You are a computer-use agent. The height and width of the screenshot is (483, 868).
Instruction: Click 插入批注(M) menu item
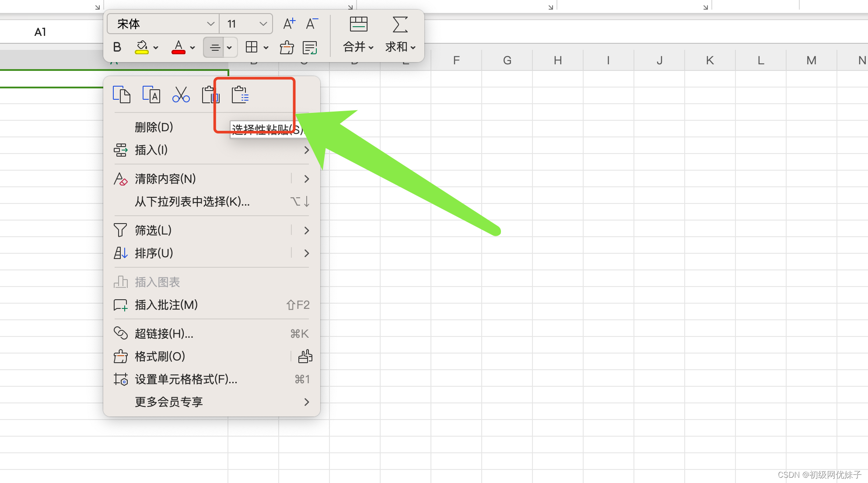(166, 305)
